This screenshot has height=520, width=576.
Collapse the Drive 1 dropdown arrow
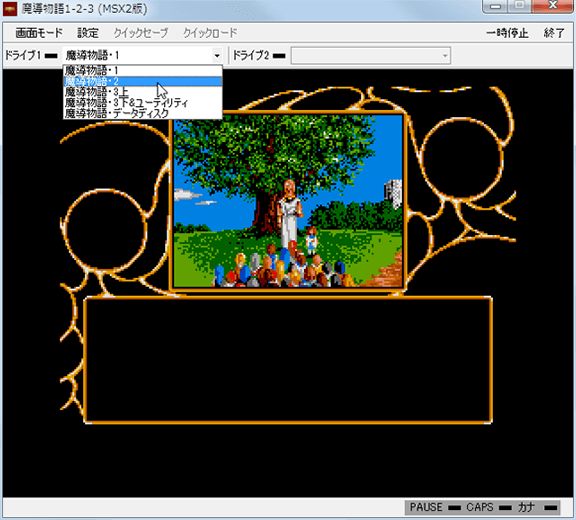(x=217, y=56)
